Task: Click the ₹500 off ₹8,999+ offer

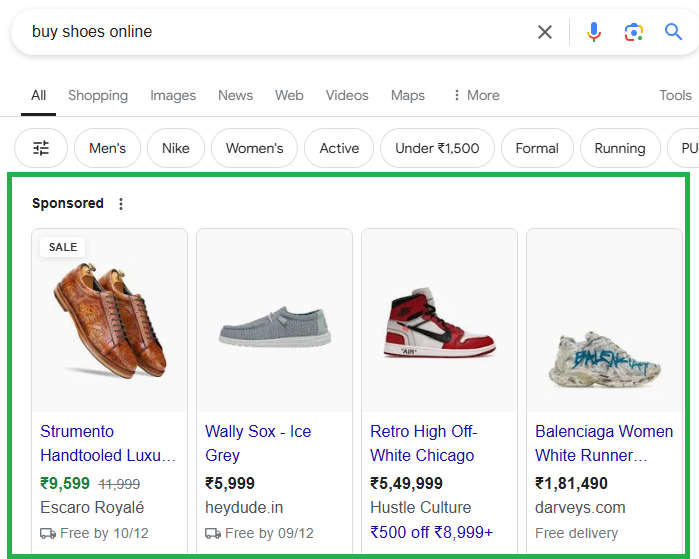Action: click(432, 532)
